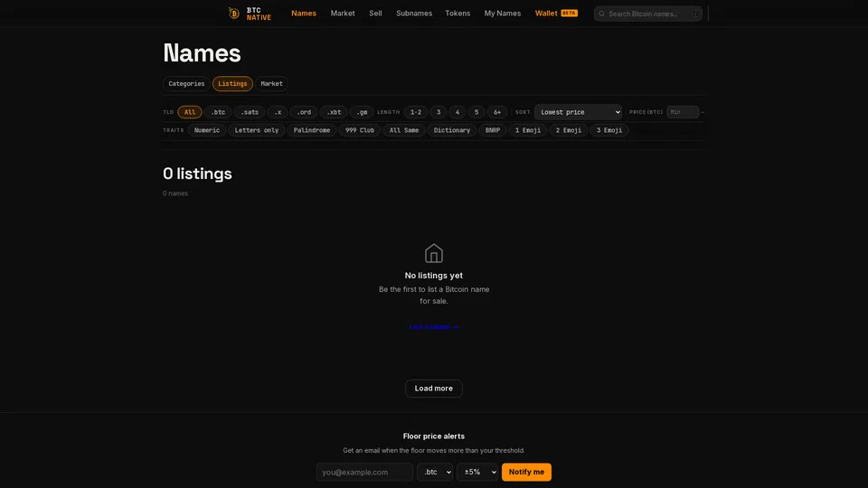Switch to the Market tab under Names
868x488 pixels.
point(271,83)
